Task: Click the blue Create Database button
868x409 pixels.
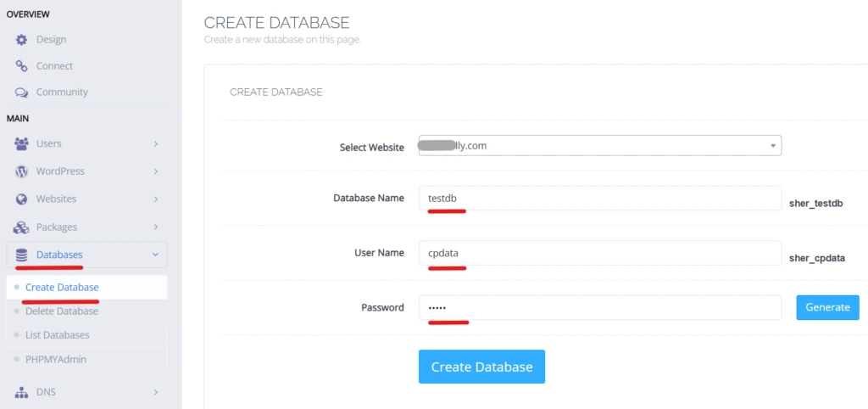Action: tap(481, 367)
